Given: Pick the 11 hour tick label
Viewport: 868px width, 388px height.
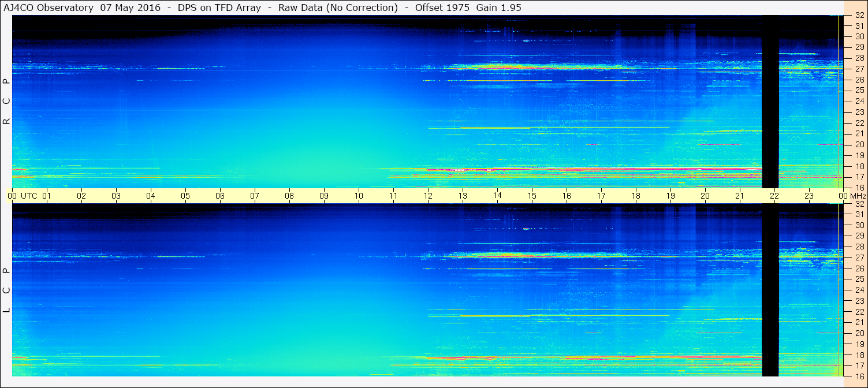Looking at the screenshot, I should pyautogui.click(x=393, y=196).
